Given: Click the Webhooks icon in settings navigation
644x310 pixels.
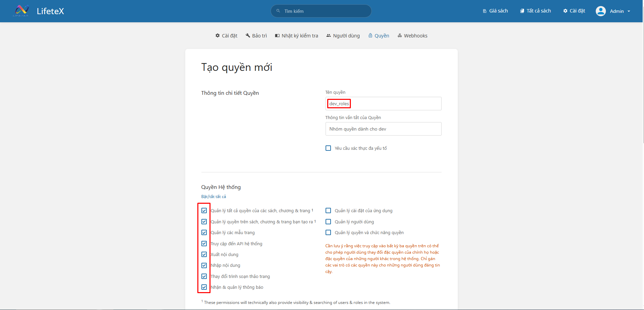Looking at the screenshot, I should point(400,35).
